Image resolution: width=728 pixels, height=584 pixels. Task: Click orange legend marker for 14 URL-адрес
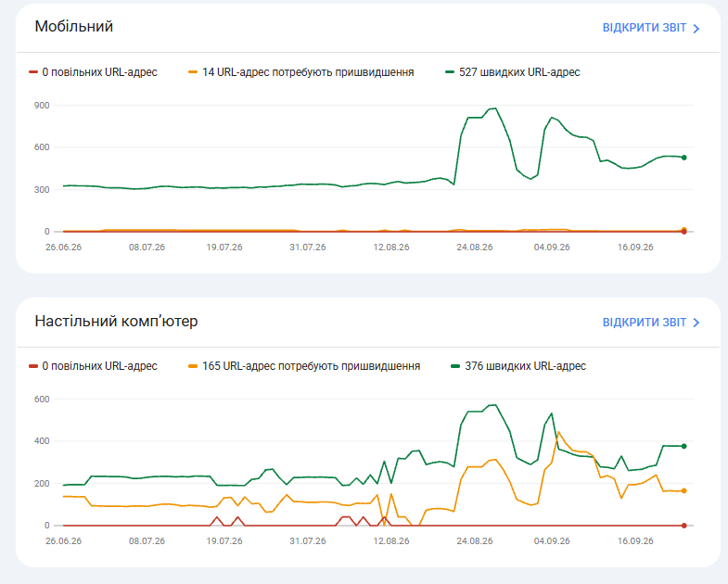tap(193, 72)
